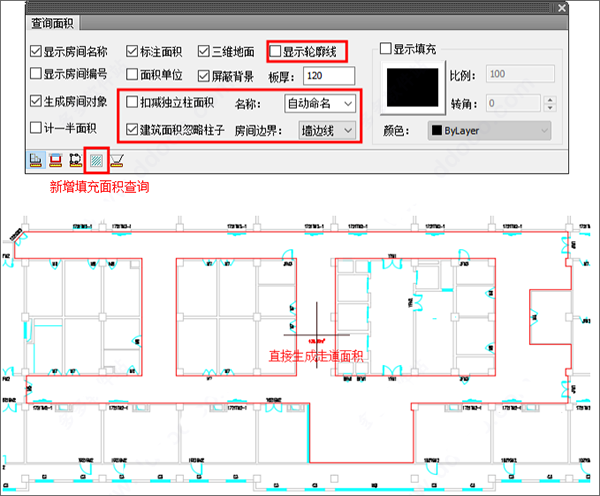Viewport: 600px width, 496px height.
Task: Enable 显示轮廓线 checkbox
Action: 275,51
